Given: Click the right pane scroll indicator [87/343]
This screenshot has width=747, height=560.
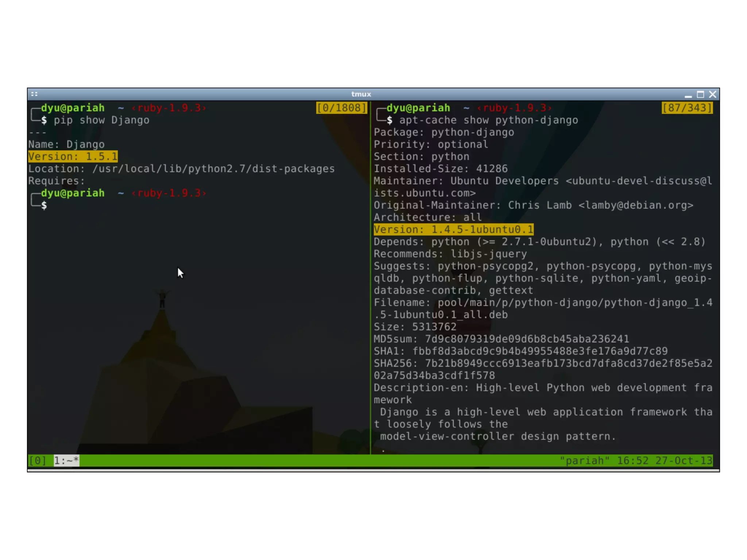Looking at the screenshot, I should click(687, 108).
